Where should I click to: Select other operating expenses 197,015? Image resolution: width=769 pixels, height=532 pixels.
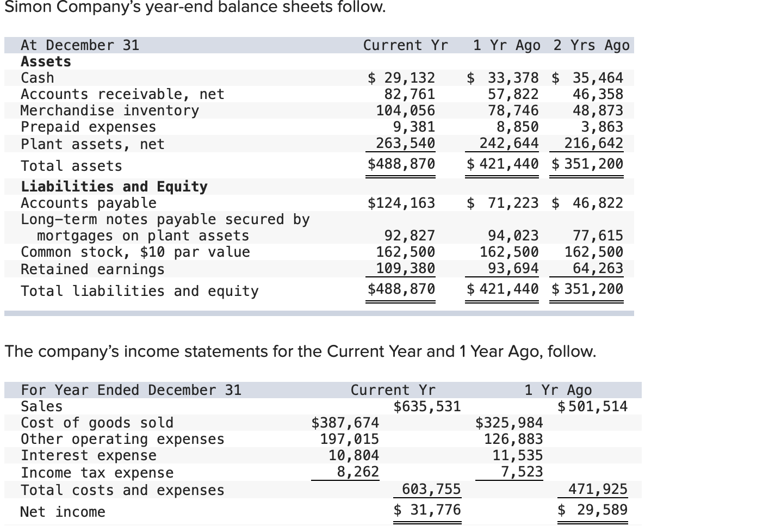point(350,439)
